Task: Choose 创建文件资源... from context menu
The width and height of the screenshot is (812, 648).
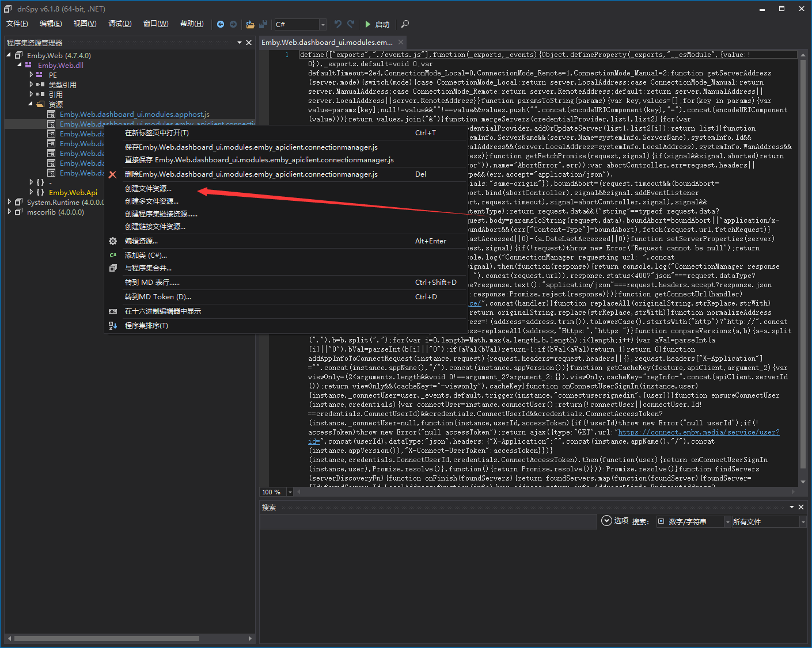Action: pyautogui.click(x=286, y=189)
